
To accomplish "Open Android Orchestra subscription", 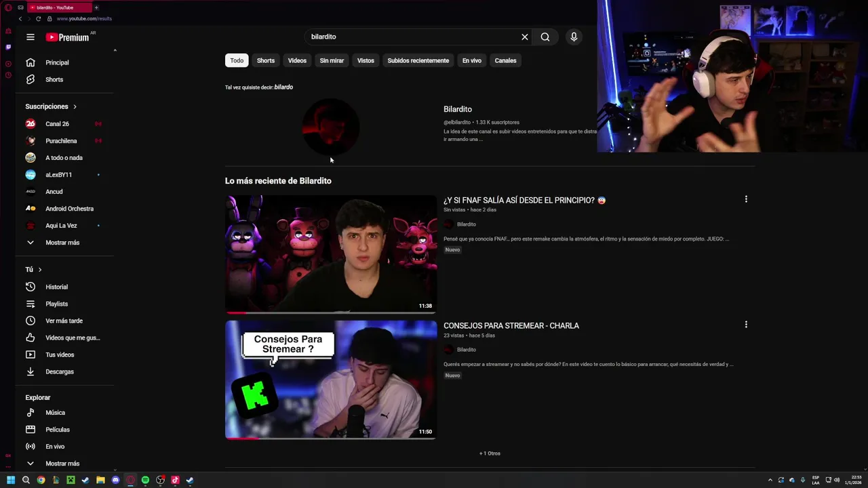I will pyautogui.click(x=66, y=208).
